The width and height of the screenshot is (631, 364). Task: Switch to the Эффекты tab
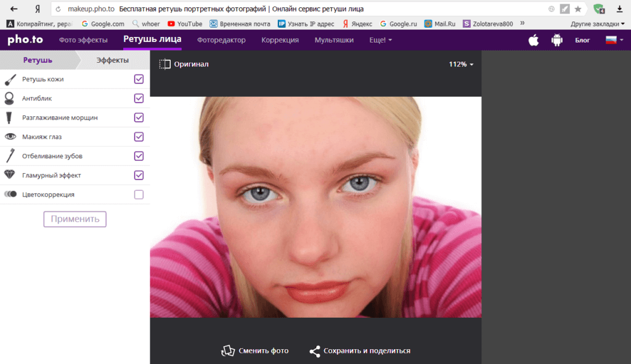[113, 60]
